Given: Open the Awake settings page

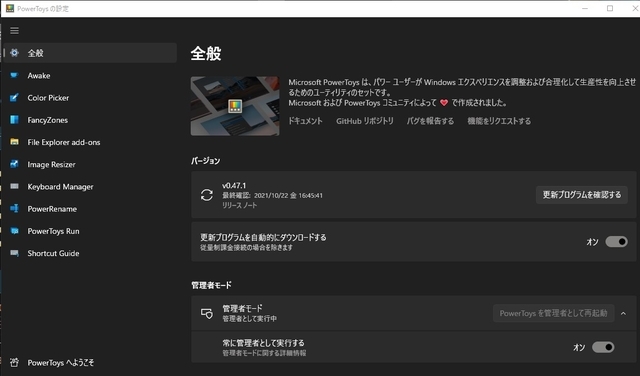Looking at the screenshot, I should [x=91, y=75].
